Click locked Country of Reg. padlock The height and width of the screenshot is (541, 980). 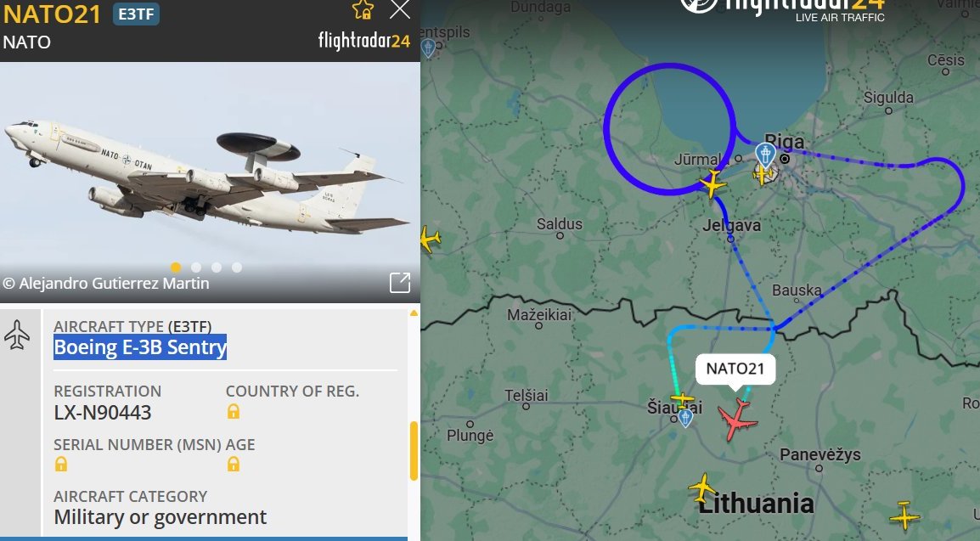click(x=234, y=411)
